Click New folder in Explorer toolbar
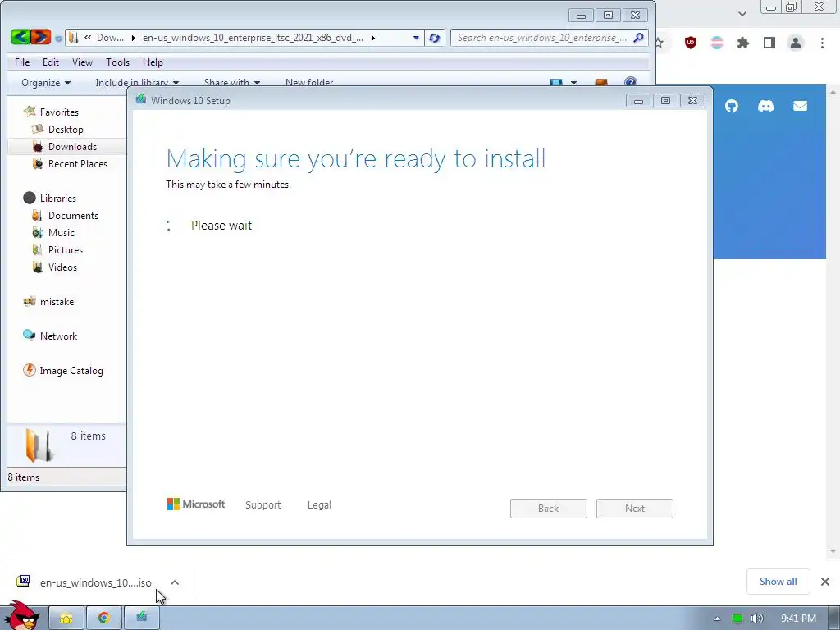Image resolution: width=840 pixels, height=630 pixels. (x=309, y=83)
